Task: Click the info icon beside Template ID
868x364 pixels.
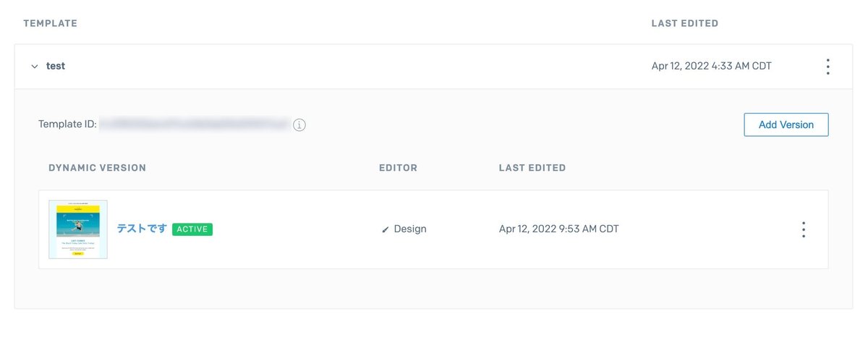Action: tap(299, 125)
